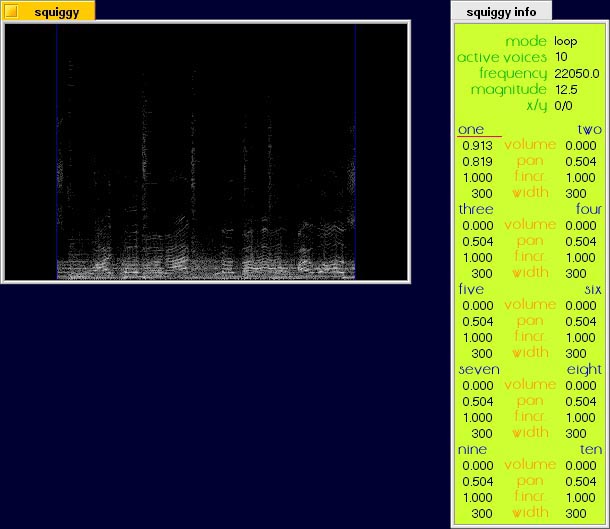This screenshot has height=529, width=610.
Task: Click voice three volume value "0.000"
Action: point(477,226)
